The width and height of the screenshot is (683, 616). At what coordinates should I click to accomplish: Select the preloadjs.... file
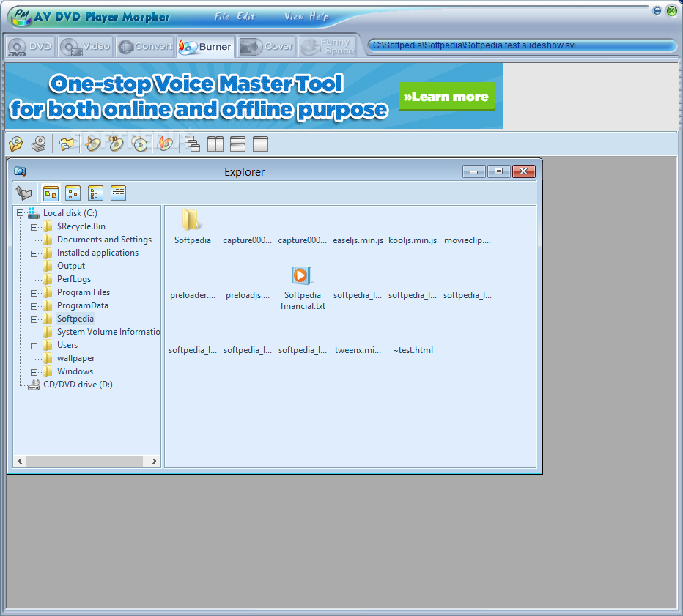click(248, 295)
